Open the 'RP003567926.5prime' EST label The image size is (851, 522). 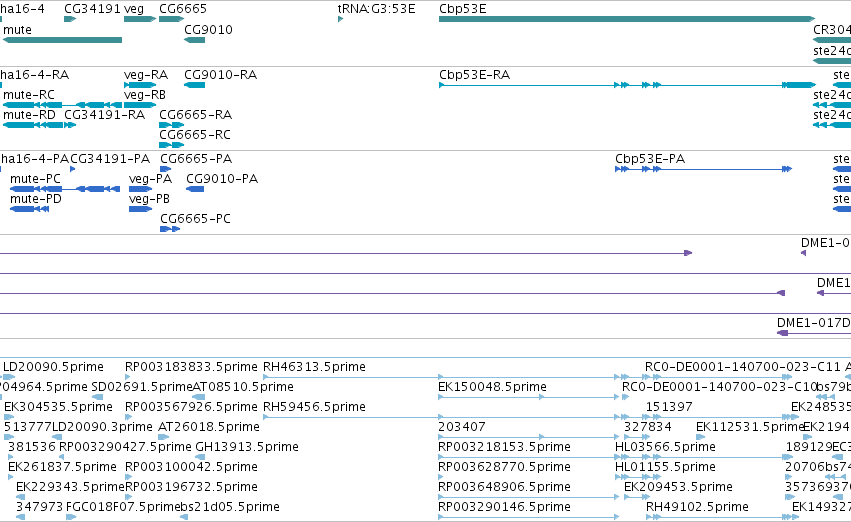(x=191, y=407)
